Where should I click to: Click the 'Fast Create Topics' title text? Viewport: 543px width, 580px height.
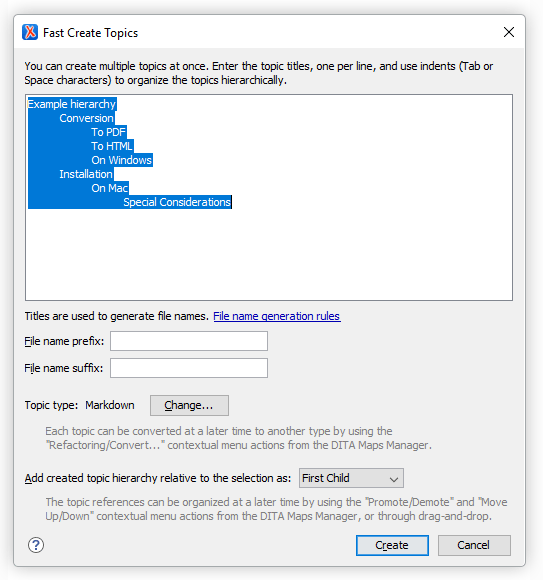click(x=91, y=33)
